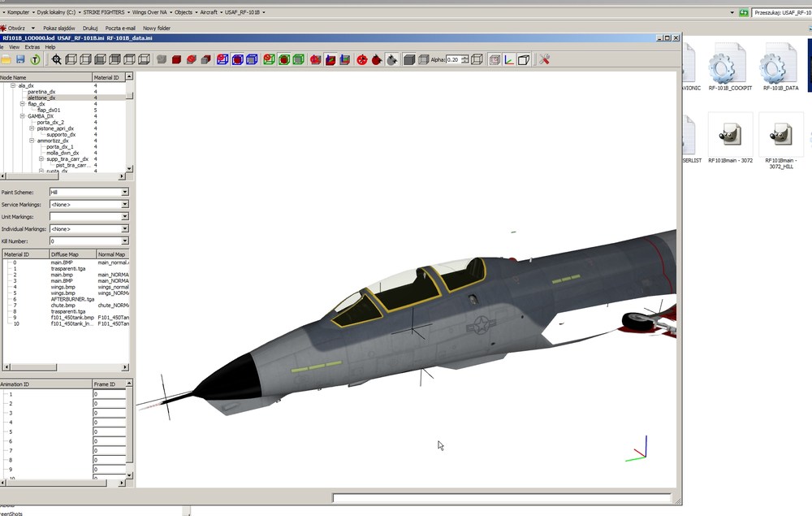Click the magnifier zoom-extents toolbar icon
812x516 pixels.
57,59
